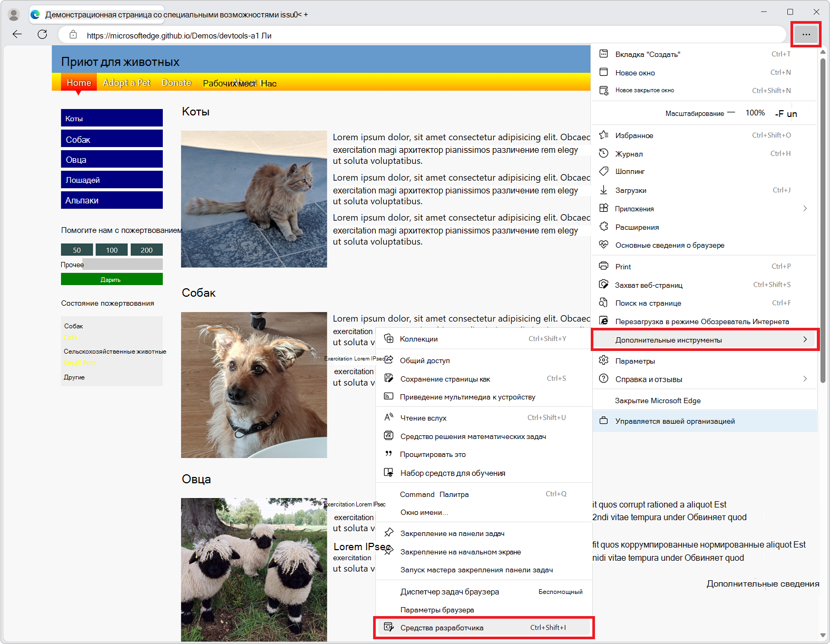Image resolution: width=830 pixels, height=644 pixels.
Task: Click the Собак sidebar link
Action: pyautogui.click(x=112, y=139)
